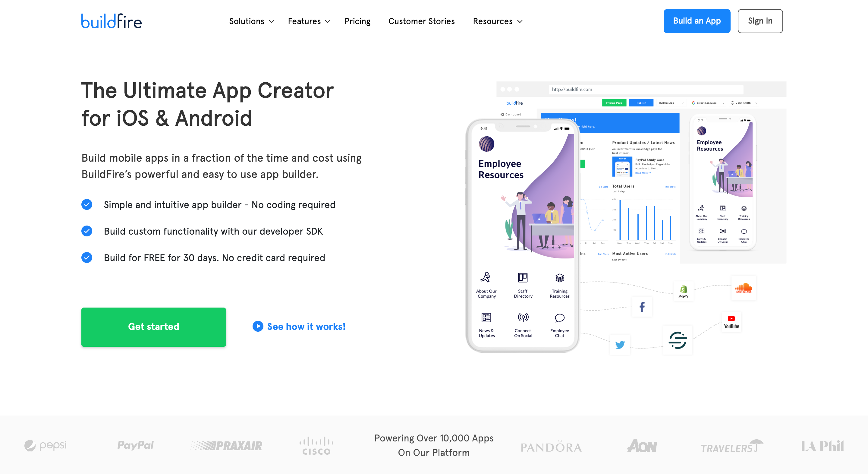
Task: Expand the Resources dropdown menu
Action: tap(498, 21)
